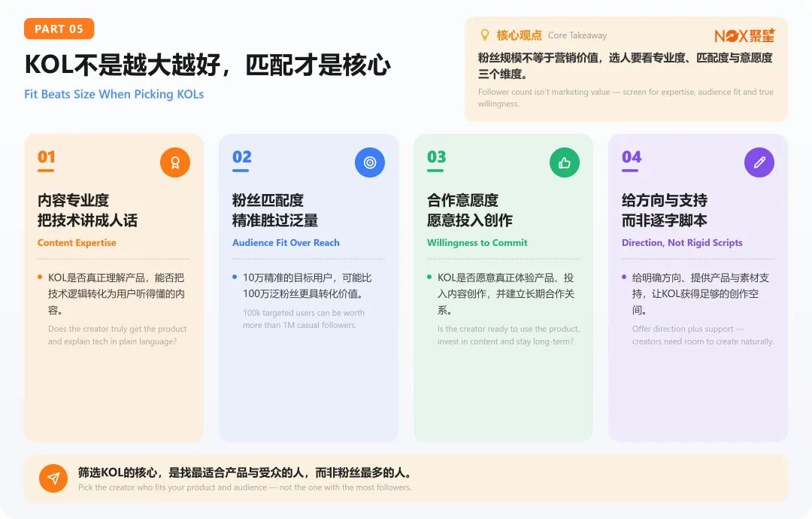Click heading 而非逐字脚本

tap(665, 220)
